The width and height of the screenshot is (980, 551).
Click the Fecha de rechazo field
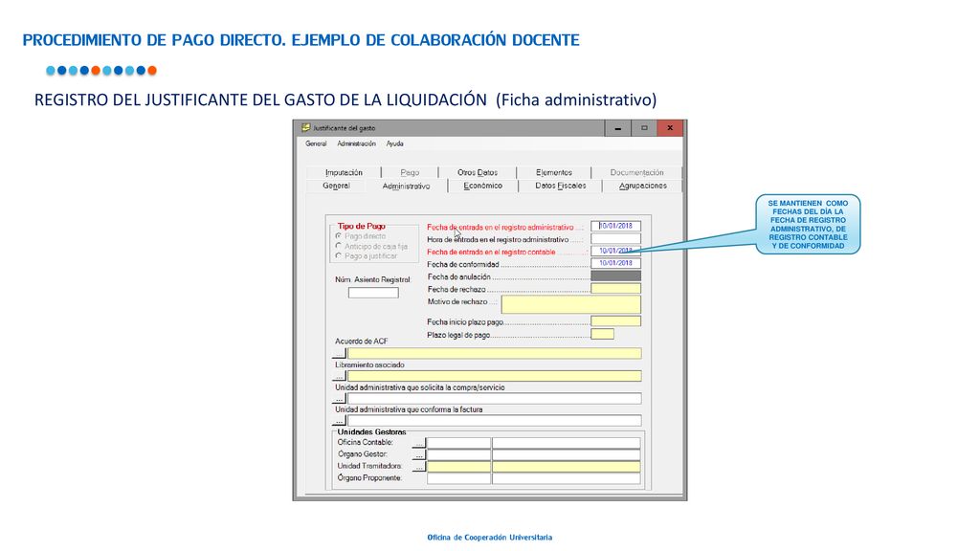(615, 289)
